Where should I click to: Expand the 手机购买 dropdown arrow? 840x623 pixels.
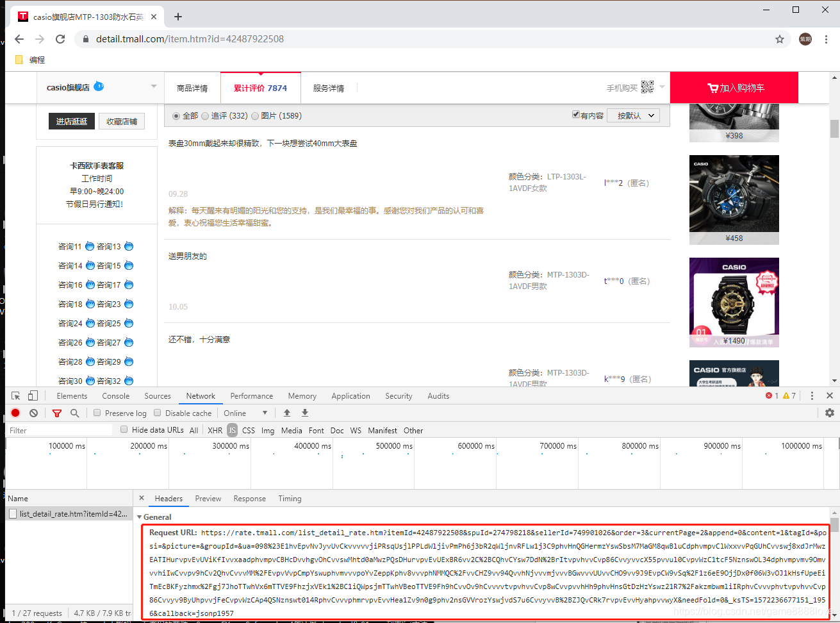click(x=662, y=87)
